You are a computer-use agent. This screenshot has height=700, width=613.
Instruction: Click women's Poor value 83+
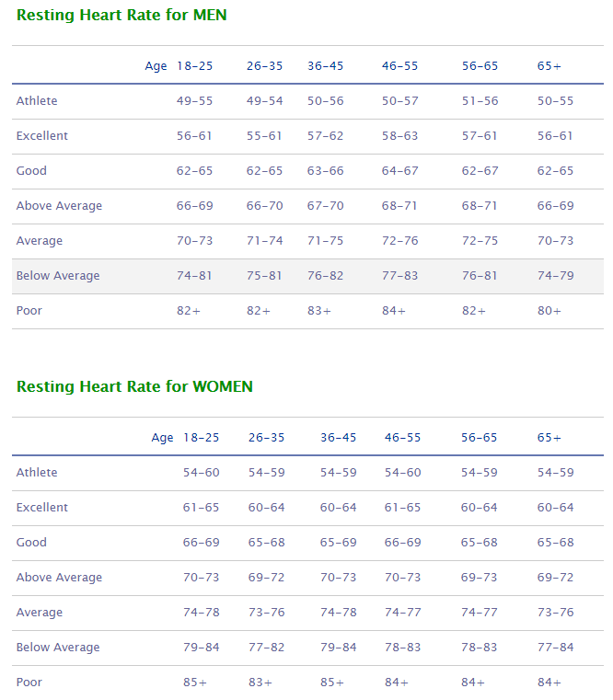tap(260, 683)
